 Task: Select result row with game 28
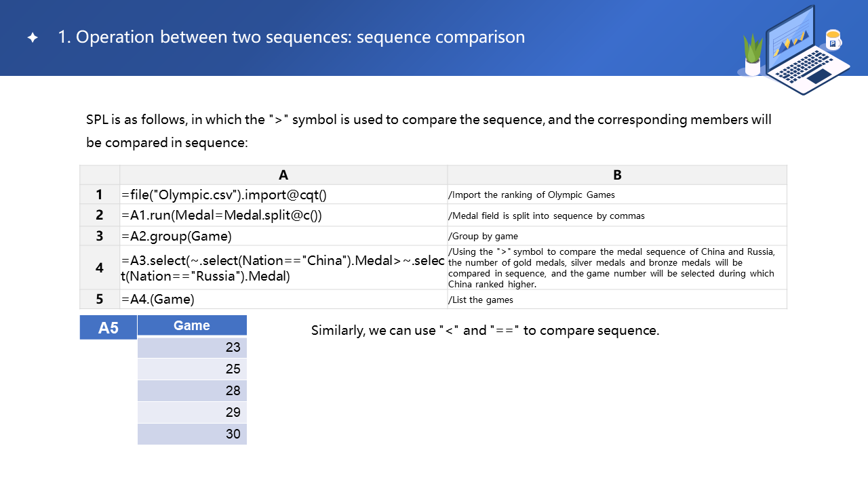click(192, 390)
